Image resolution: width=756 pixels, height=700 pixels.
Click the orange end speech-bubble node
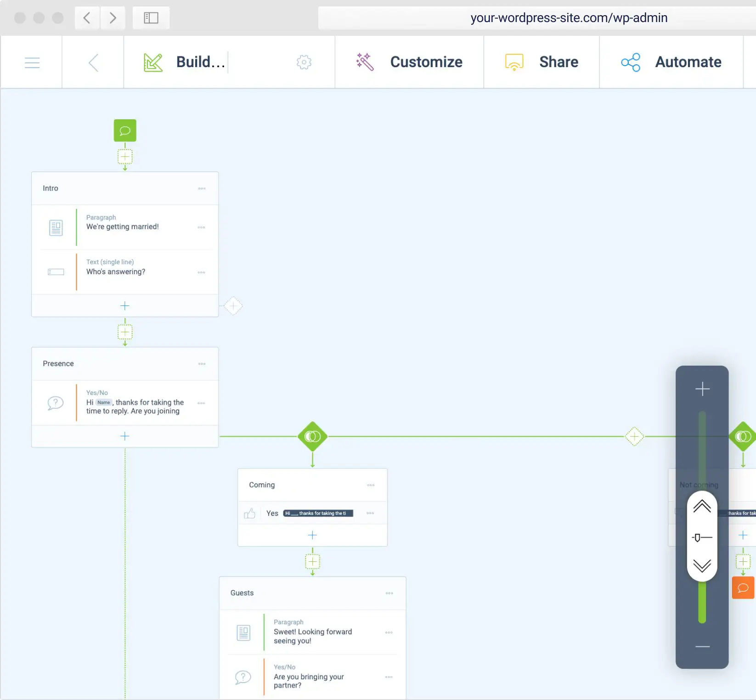click(743, 588)
